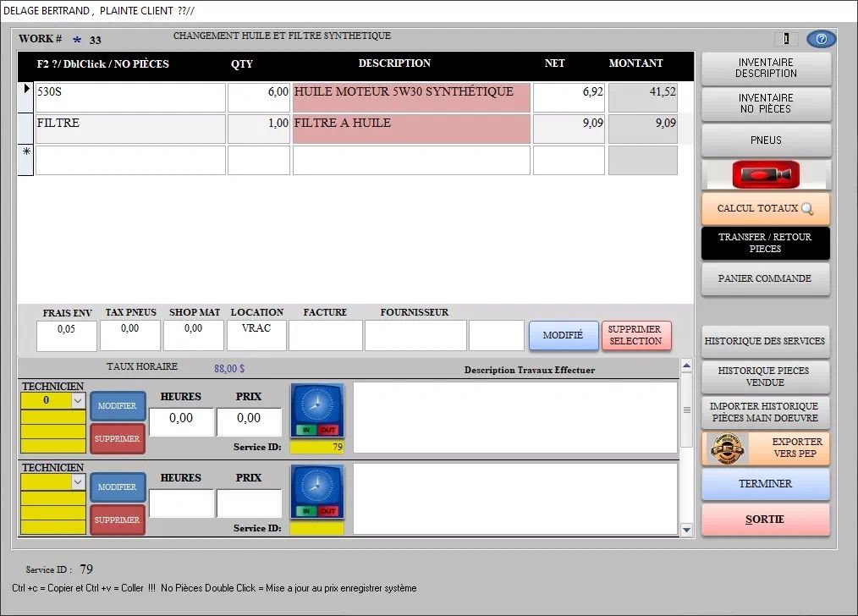858x616 pixels.
Task: Click EXPORTER VERS PEP
Action: coord(766,448)
